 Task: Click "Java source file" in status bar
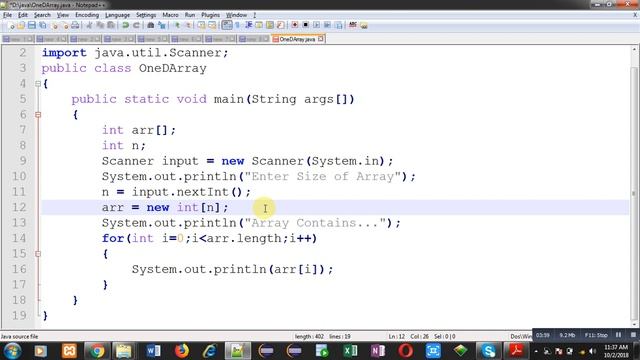(19, 337)
